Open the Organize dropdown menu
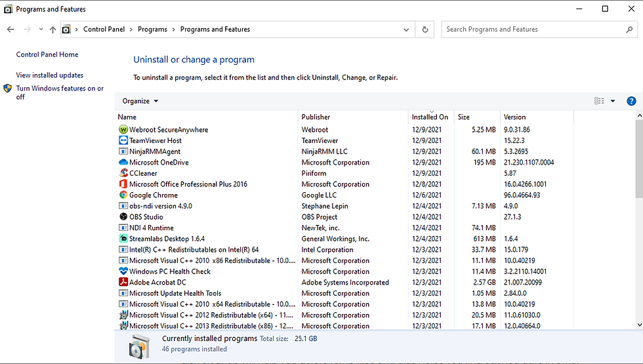Viewport: 643px width, 364px height. [x=140, y=101]
